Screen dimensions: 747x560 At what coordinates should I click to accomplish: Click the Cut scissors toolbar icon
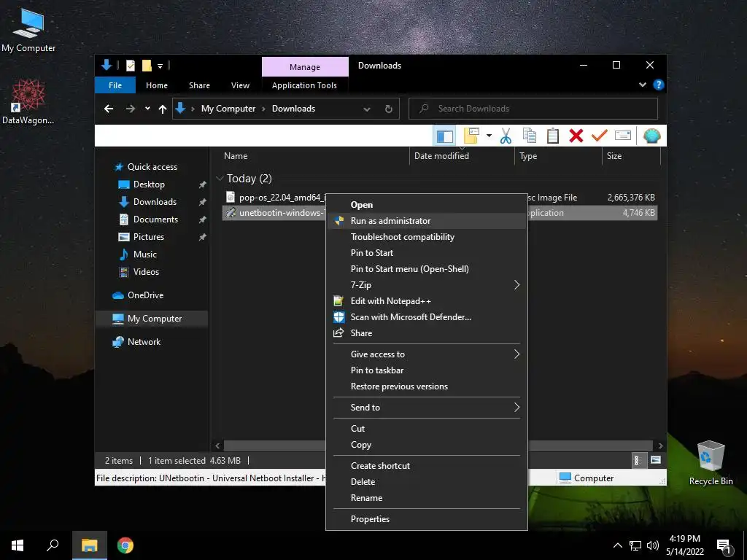506,136
